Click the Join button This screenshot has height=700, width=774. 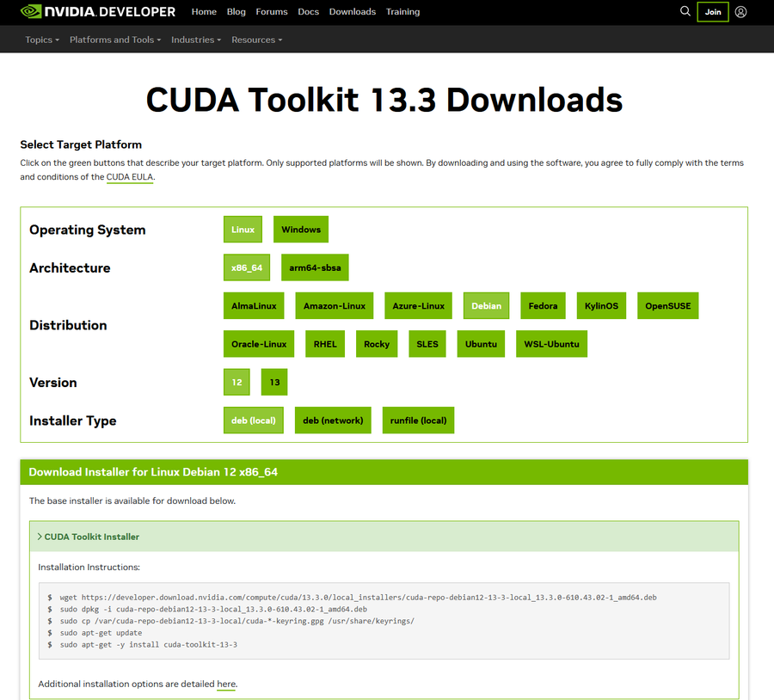tap(713, 12)
